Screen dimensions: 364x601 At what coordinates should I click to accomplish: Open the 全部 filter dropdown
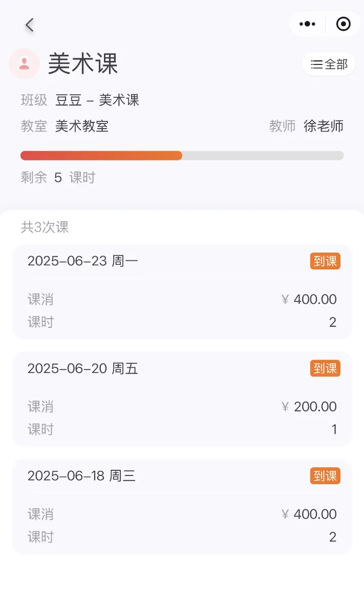(329, 64)
